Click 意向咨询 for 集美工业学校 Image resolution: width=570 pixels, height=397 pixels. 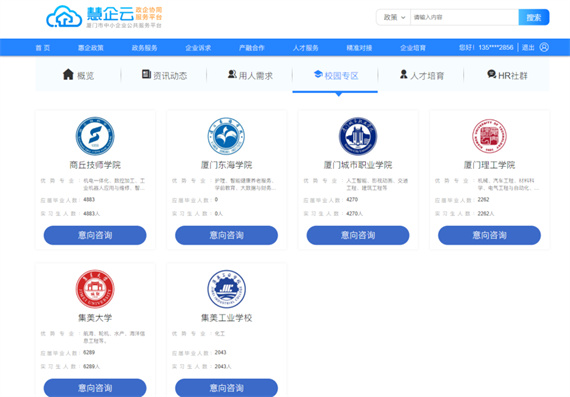coord(226,388)
